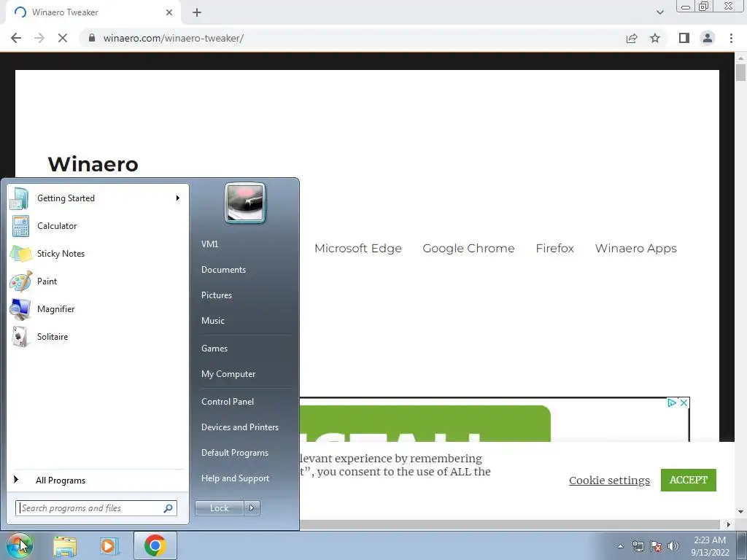
Task: Go back in Chrome
Action: 16,38
